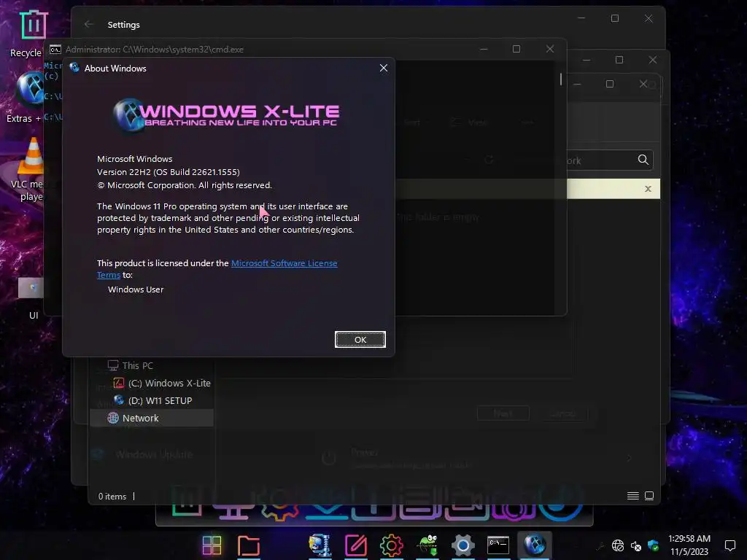The width and height of the screenshot is (747, 560).
Task: Dismiss the yellow notification bar
Action: tap(648, 189)
